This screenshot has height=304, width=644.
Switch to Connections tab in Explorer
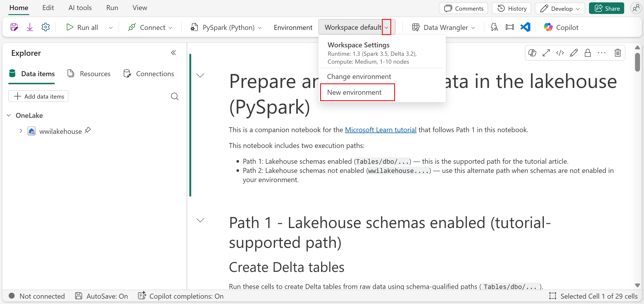148,74
